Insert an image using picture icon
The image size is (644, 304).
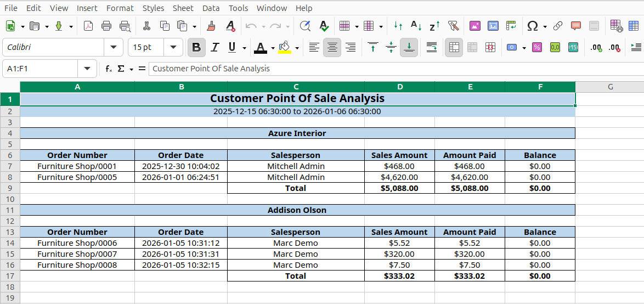pos(475,26)
